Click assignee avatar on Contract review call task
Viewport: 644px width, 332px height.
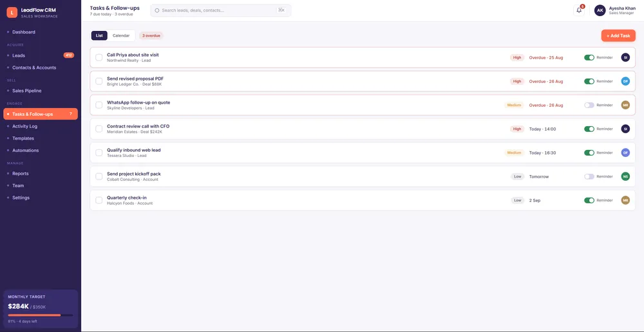625,129
